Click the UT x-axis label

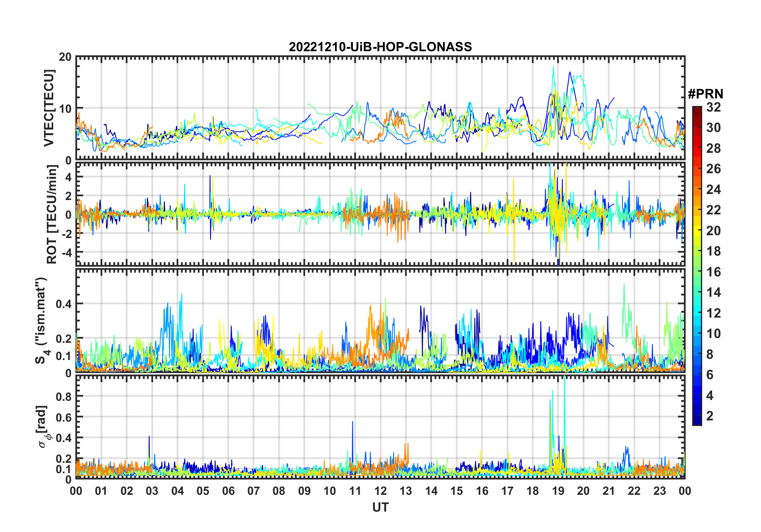click(x=380, y=507)
